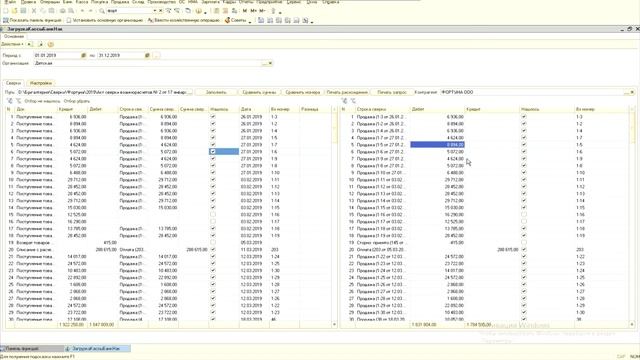640x360 pixels.
Task: Click the Организация input field
Action: pos(147,63)
